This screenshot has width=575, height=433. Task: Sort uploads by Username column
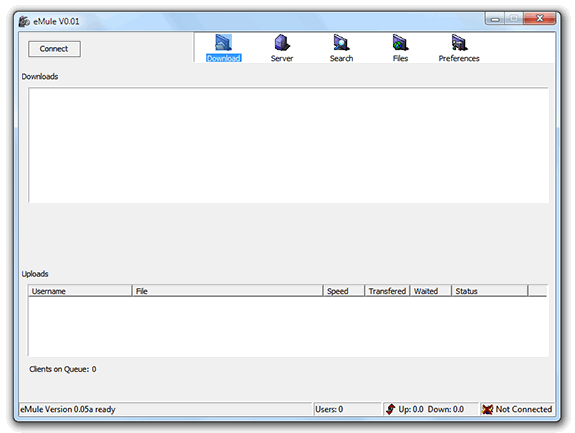tap(80, 291)
